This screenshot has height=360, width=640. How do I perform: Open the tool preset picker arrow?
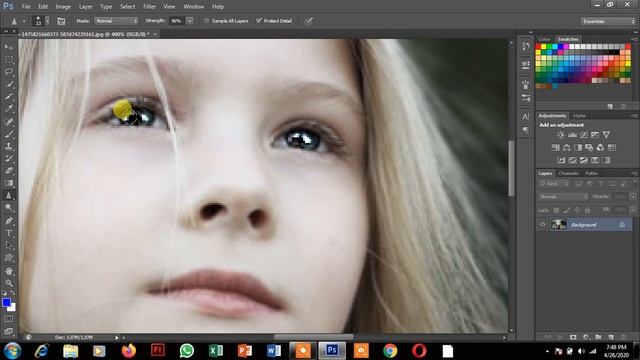pos(24,21)
